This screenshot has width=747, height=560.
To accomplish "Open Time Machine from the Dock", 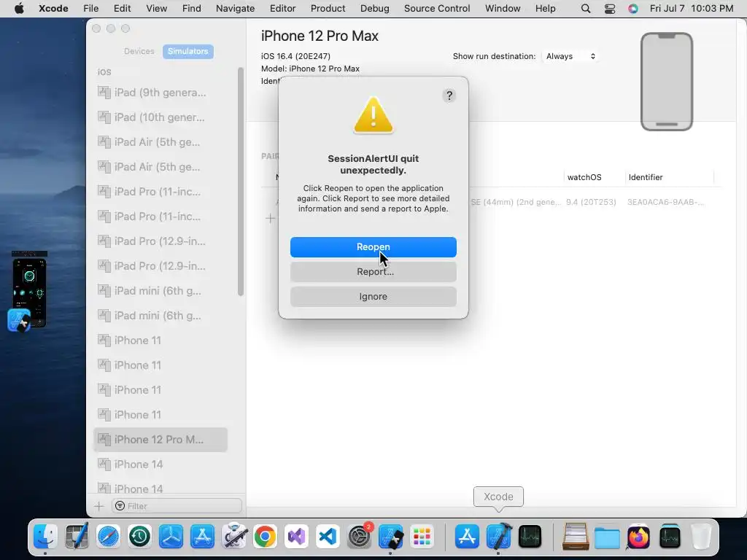I will (x=139, y=537).
